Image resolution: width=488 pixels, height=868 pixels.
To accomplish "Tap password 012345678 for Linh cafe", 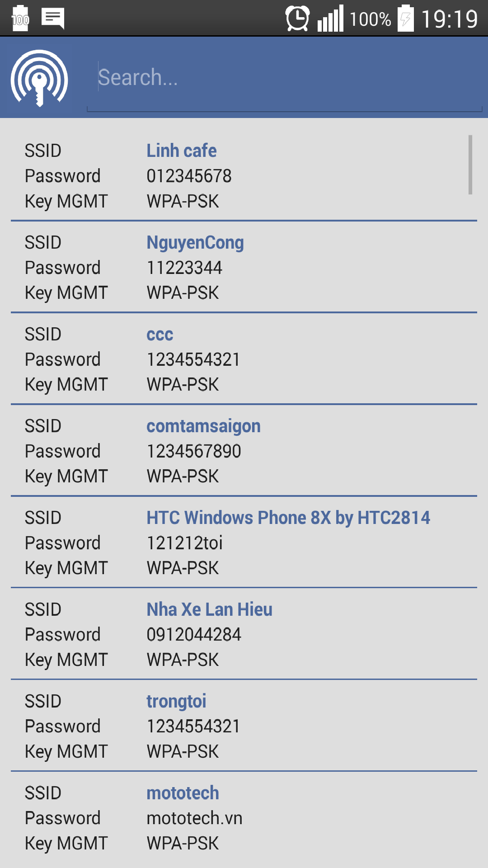I will point(189,176).
